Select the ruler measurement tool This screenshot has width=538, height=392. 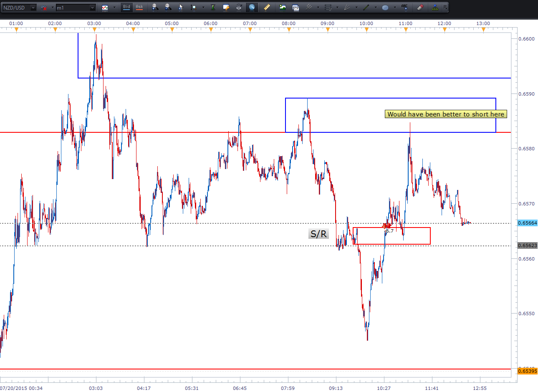[x=267, y=7]
